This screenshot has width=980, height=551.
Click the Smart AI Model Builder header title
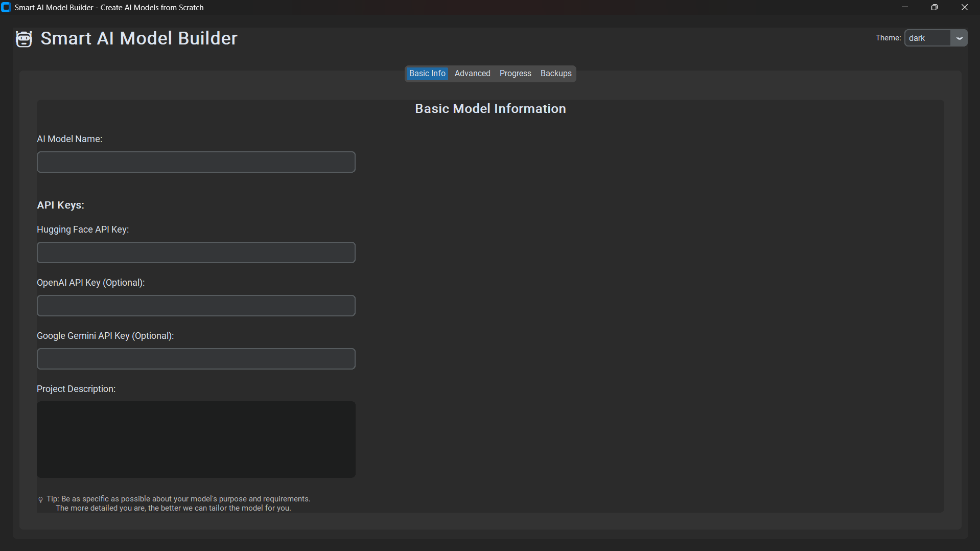[x=138, y=38]
